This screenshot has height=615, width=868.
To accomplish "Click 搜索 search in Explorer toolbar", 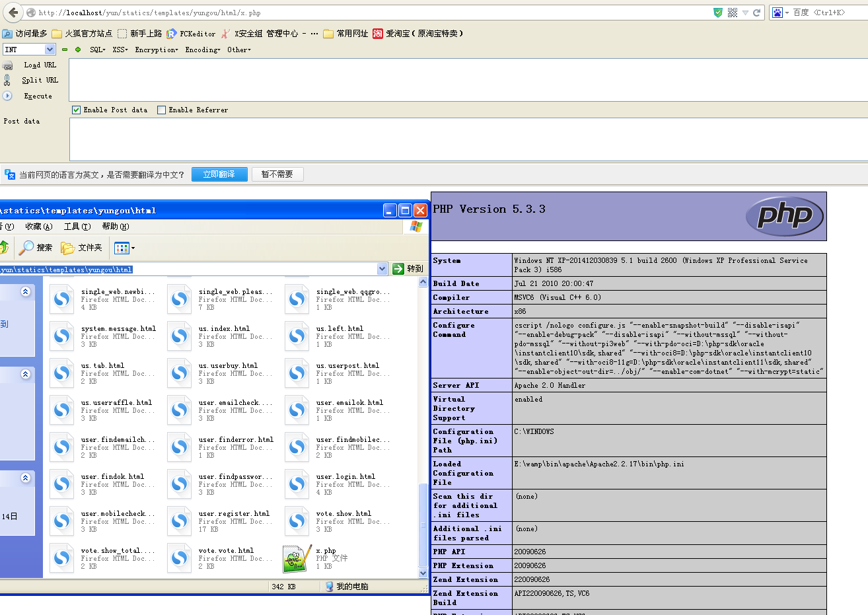I will (x=36, y=248).
